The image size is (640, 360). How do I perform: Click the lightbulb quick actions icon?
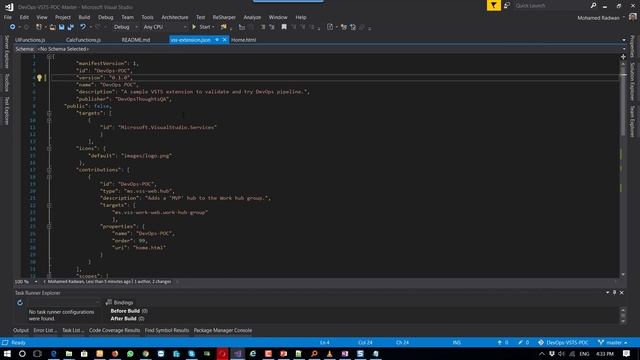(39, 78)
